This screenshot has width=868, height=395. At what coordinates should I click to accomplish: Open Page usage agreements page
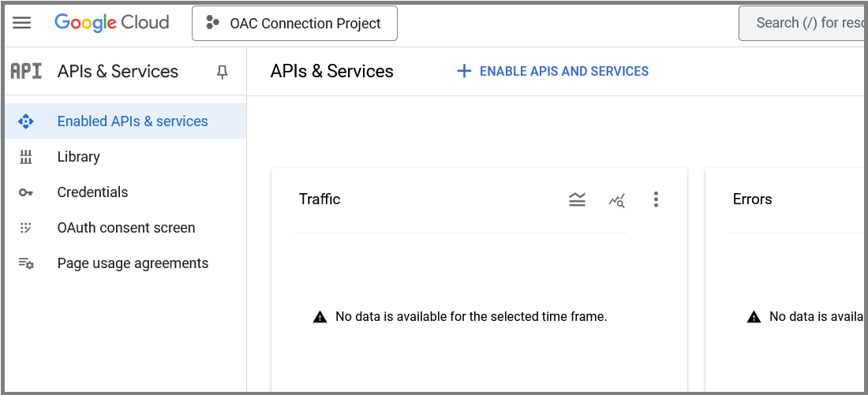click(133, 263)
